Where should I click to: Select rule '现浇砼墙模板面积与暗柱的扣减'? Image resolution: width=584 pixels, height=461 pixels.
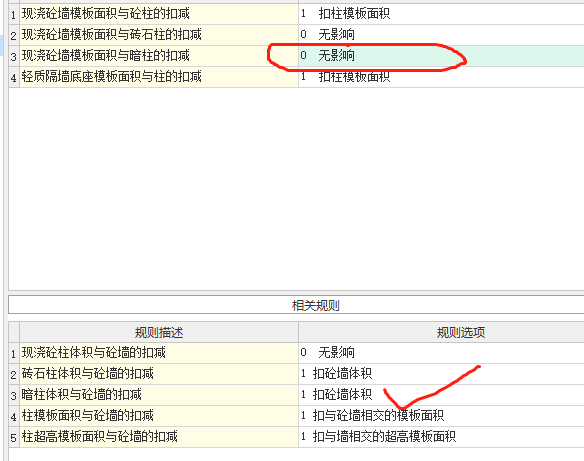click(x=159, y=56)
